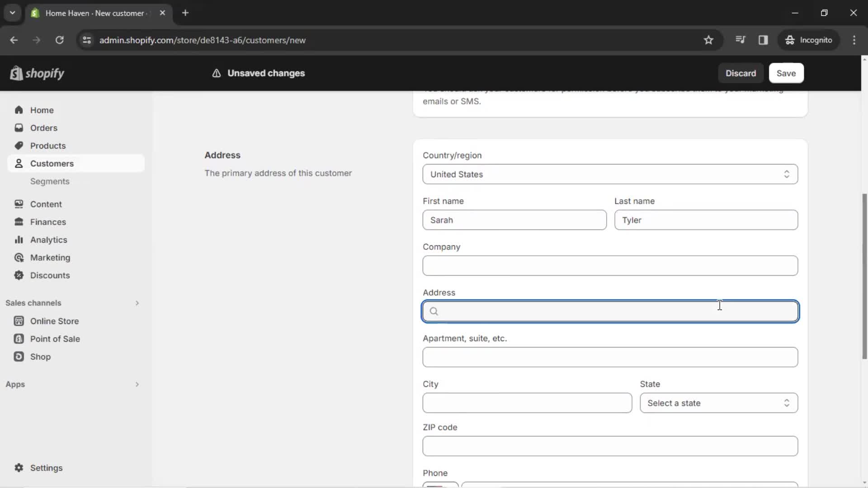Image resolution: width=868 pixels, height=488 pixels.
Task: Select the United States country dropdown
Action: [610, 174]
